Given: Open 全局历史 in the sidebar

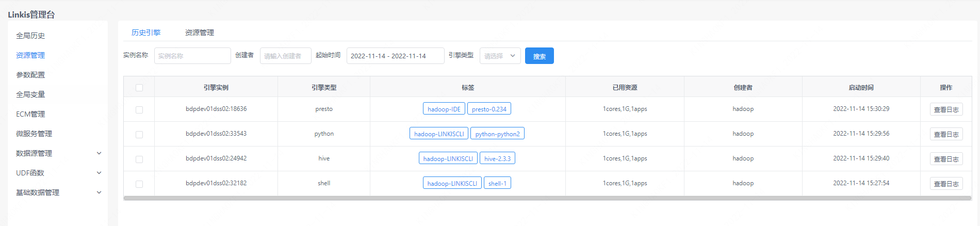Looking at the screenshot, I should click(30, 36).
